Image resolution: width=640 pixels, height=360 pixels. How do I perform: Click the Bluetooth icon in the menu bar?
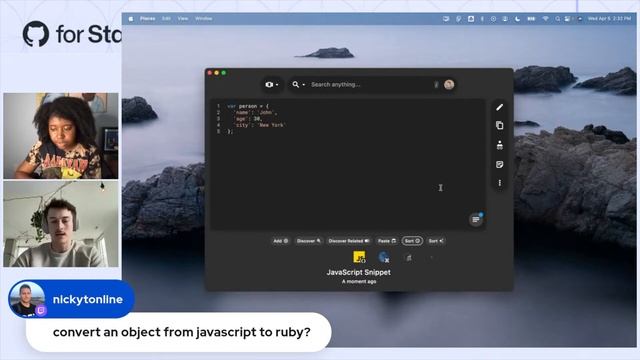point(482,19)
